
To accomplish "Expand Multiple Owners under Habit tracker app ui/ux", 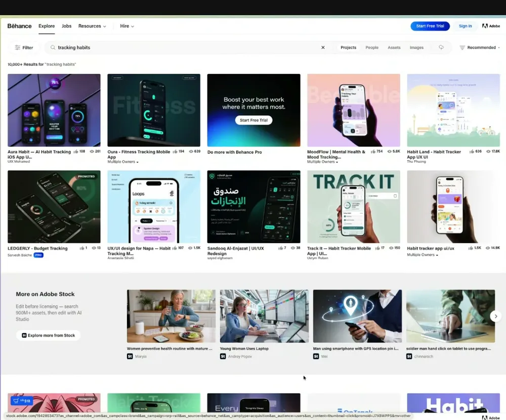I will click(423, 255).
